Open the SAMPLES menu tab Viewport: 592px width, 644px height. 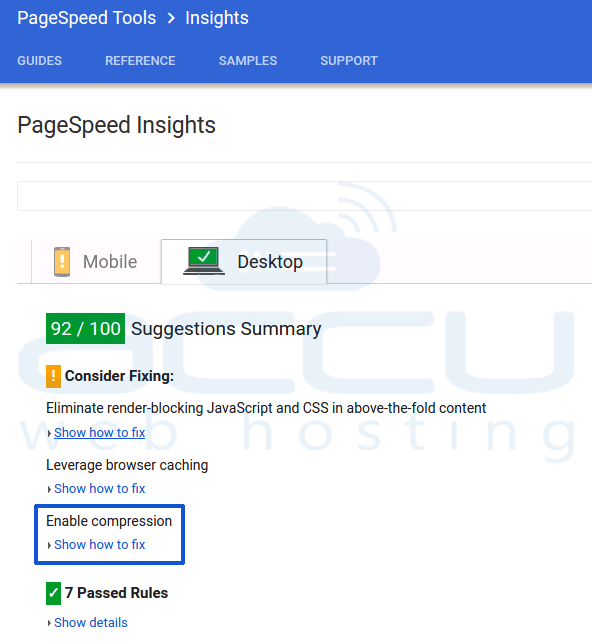(x=248, y=61)
